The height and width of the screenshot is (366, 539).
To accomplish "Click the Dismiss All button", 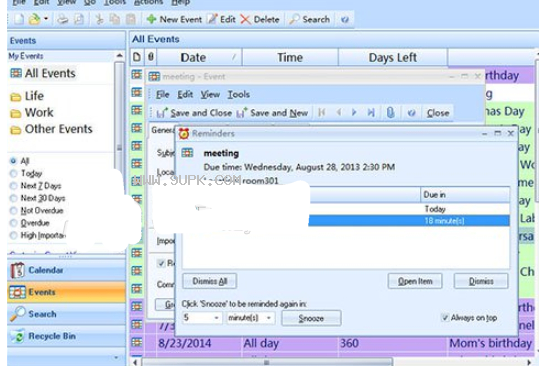I will point(210,281).
